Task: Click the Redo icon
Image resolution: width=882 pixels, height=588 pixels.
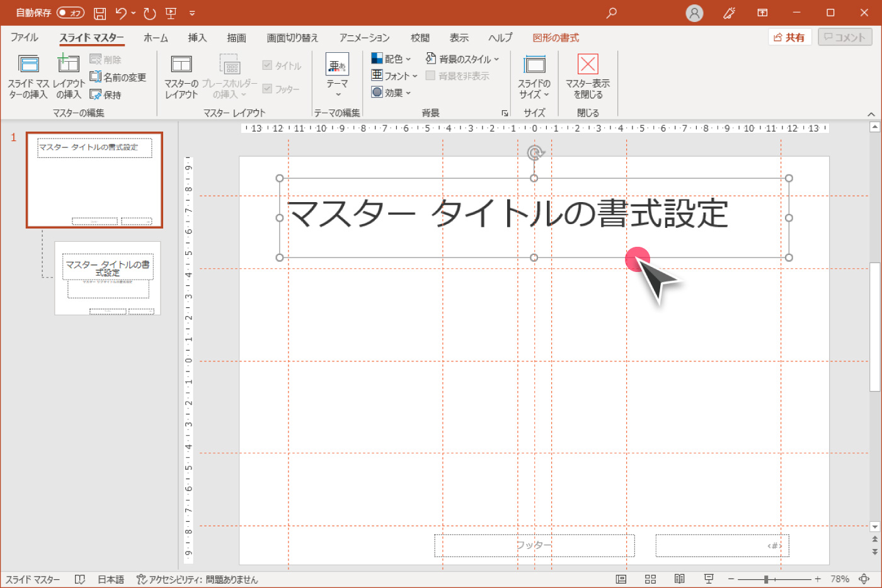Action: click(x=149, y=13)
